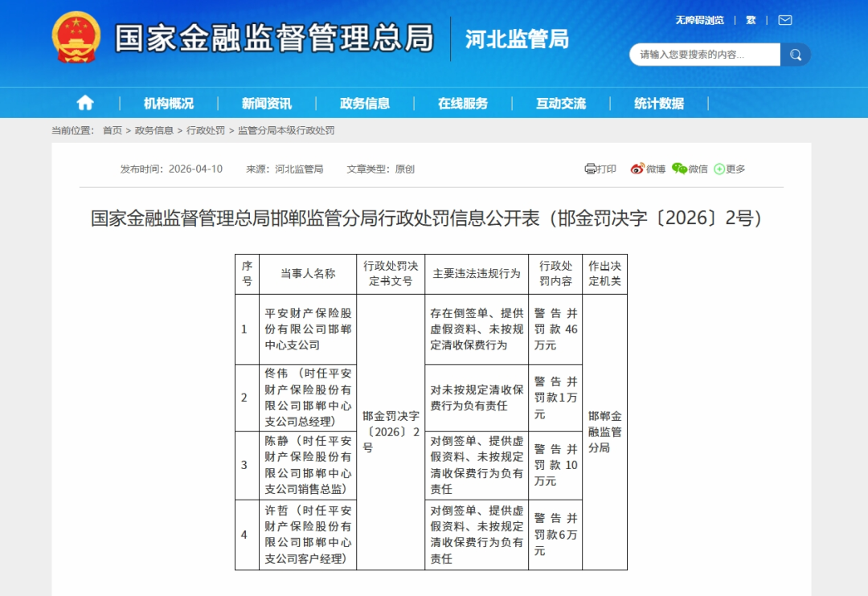Image resolution: width=868 pixels, height=596 pixels.
Task: Open the 新闻资讯 menu
Action: [267, 104]
